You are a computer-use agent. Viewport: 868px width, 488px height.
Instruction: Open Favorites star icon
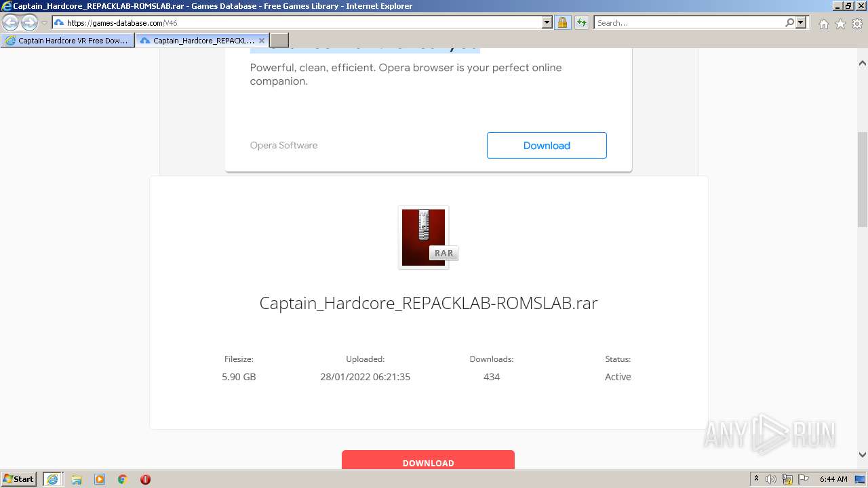point(840,24)
